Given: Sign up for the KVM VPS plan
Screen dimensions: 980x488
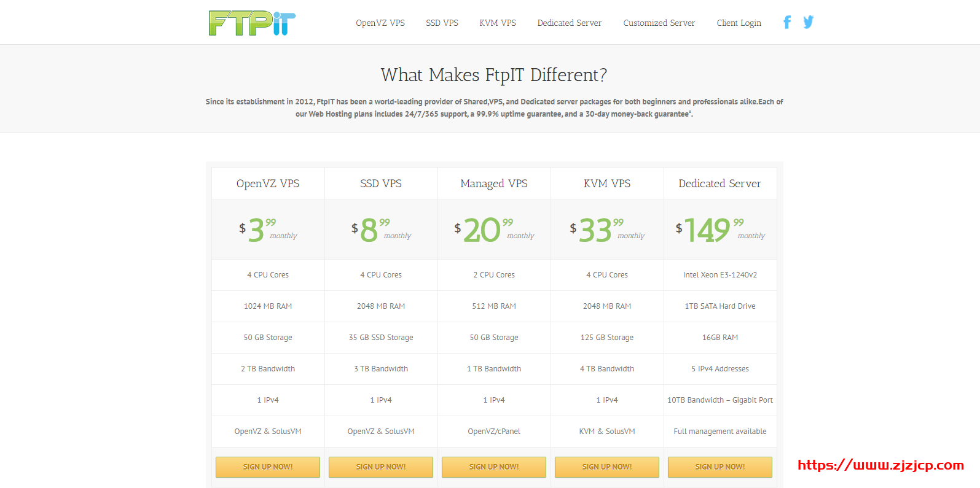Looking at the screenshot, I should (607, 467).
